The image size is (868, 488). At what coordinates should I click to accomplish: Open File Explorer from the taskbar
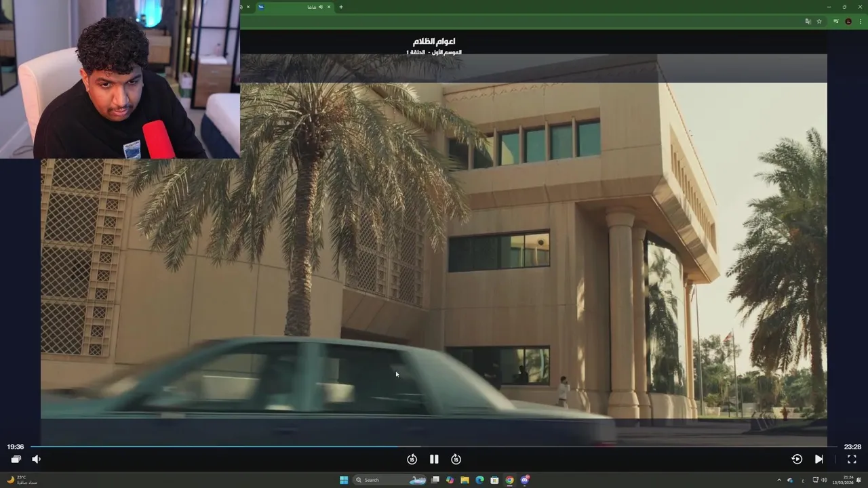pos(465,480)
